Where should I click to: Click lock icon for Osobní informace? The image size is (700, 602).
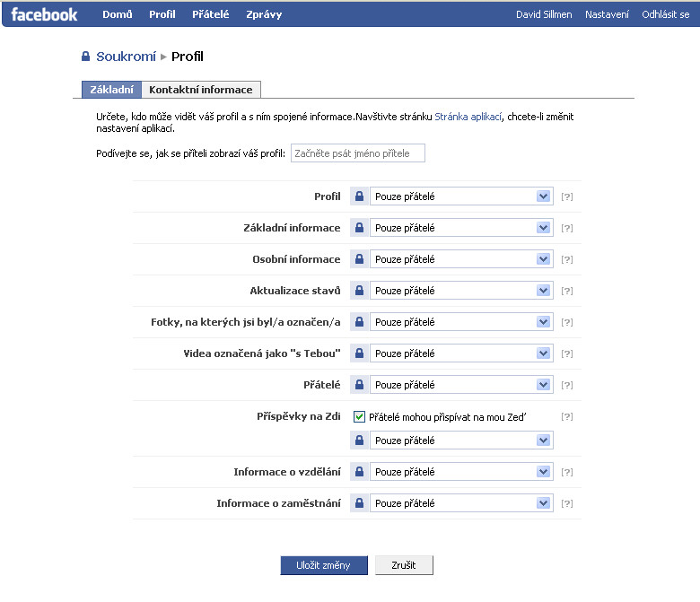(359, 259)
